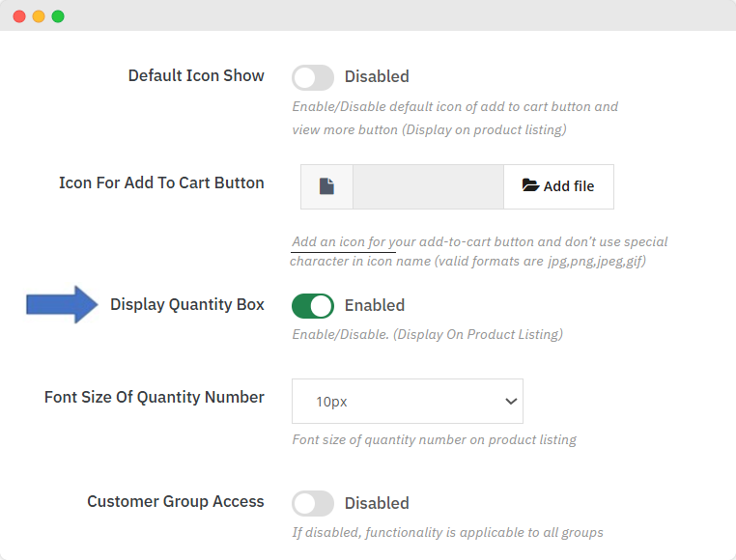Maximize the window using the green button
This screenshot has width=736, height=560.
(58, 16)
